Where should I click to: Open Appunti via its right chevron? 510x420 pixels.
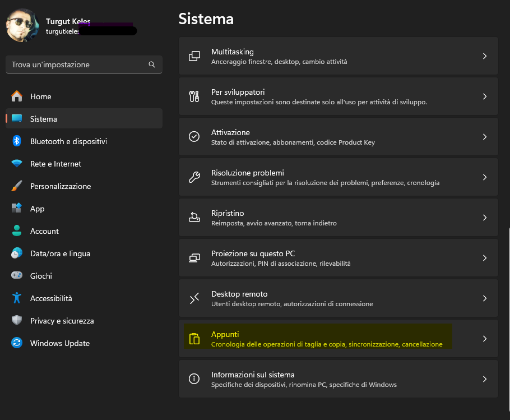coord(485,339)
